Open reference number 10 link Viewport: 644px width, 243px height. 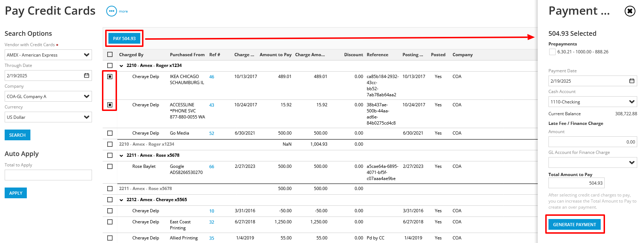coord(212,211)
